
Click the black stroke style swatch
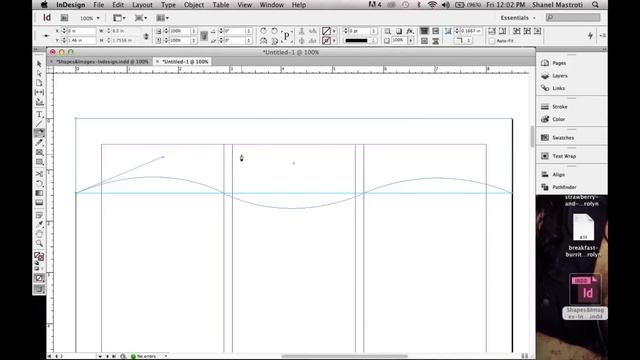pos(357,40)
